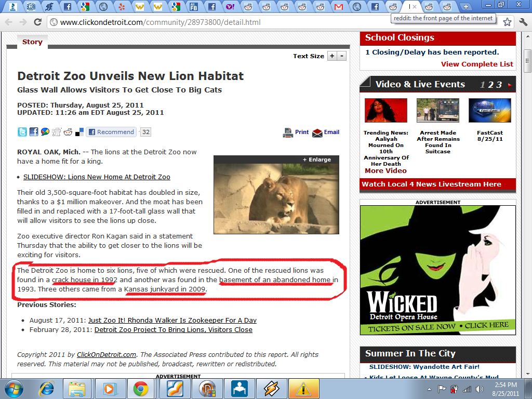This screenshot has width=532, height=399.
Task: Click the scrollbar down arrow
Action: click(x=527, y=374)
